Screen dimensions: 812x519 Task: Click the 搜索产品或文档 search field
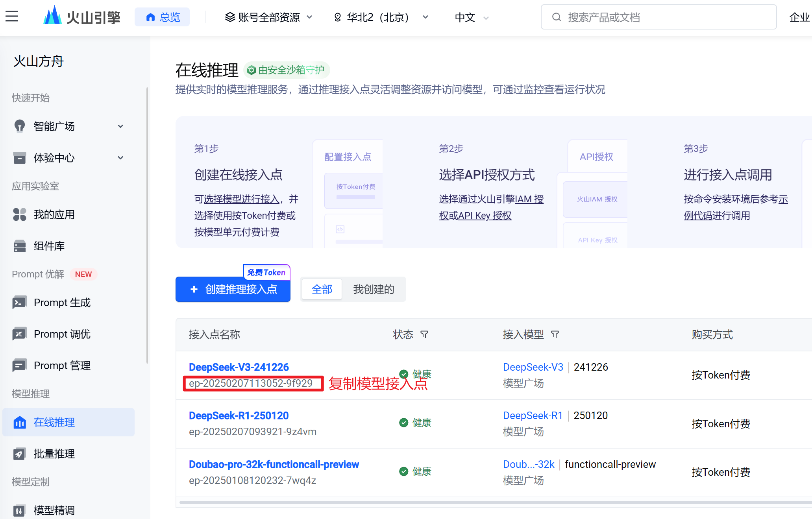(658, 17)
